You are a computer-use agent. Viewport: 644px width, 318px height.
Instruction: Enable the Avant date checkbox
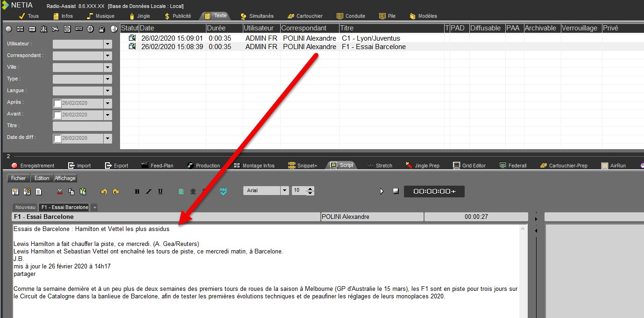coord(57,115)
